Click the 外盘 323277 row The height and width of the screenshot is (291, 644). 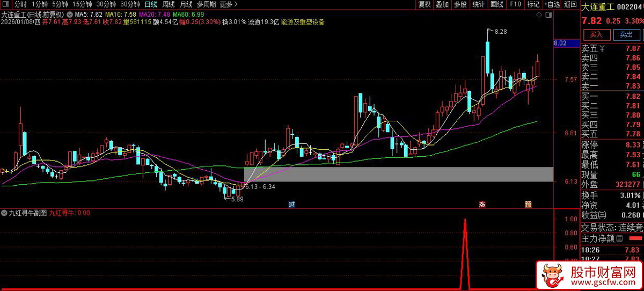click(x=612, y=185)
